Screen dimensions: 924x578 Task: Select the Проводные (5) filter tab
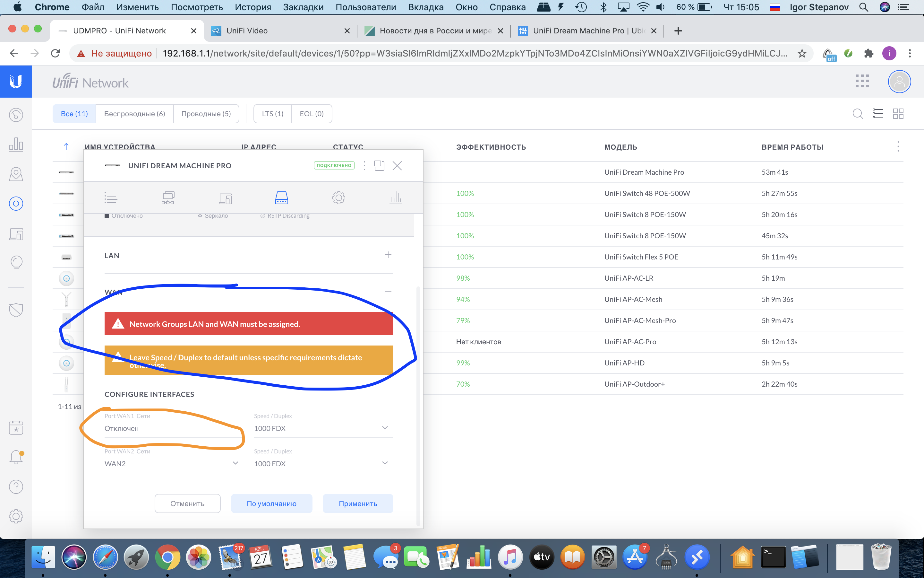click(x=206, y=114)
